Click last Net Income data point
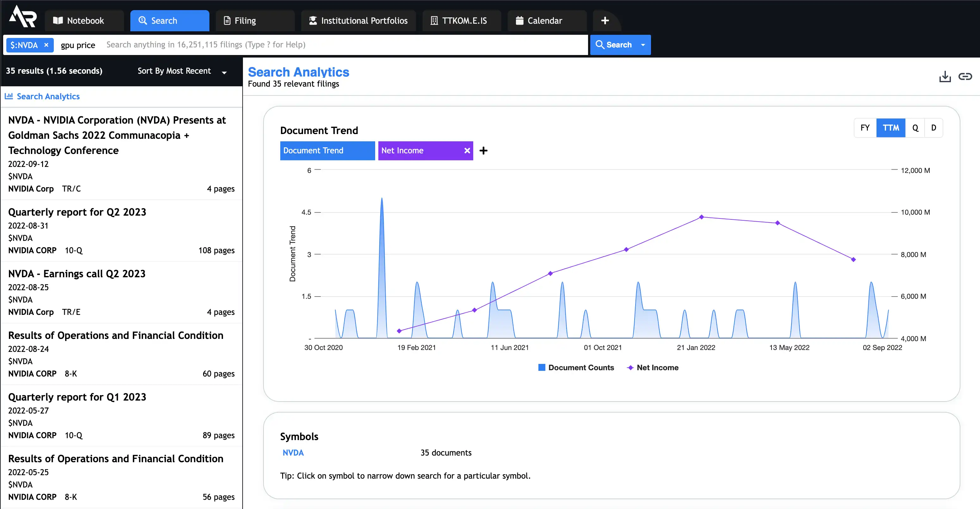Image resolution: width=980 pixels, height=509 pixels. point(853,260)
